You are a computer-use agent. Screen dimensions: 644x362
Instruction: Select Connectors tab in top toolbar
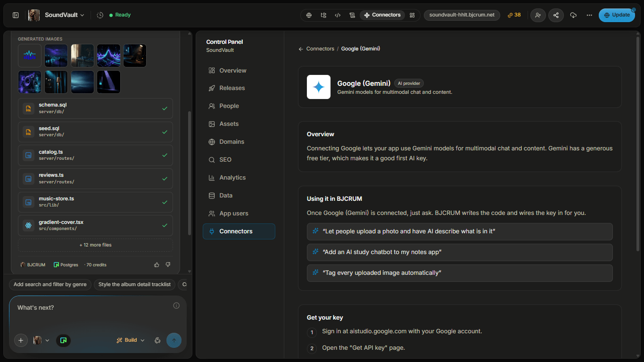pos(382,15)
